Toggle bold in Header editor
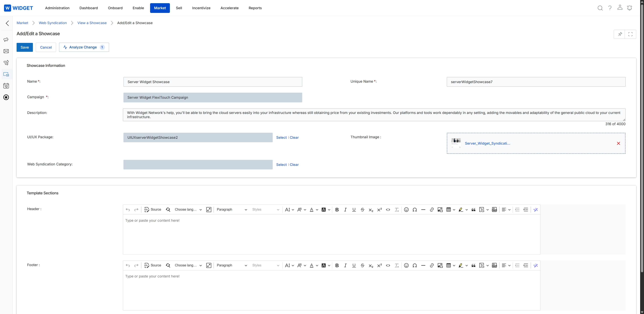The height and width of the screenshot is (314, 644). coord(337,210)
